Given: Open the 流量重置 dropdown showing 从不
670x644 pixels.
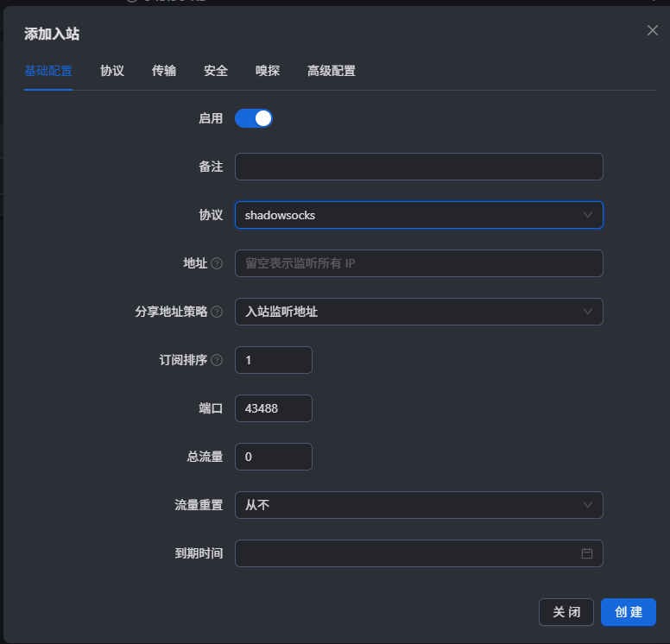Looking at the screenshot, I should [x=419, y=505].
